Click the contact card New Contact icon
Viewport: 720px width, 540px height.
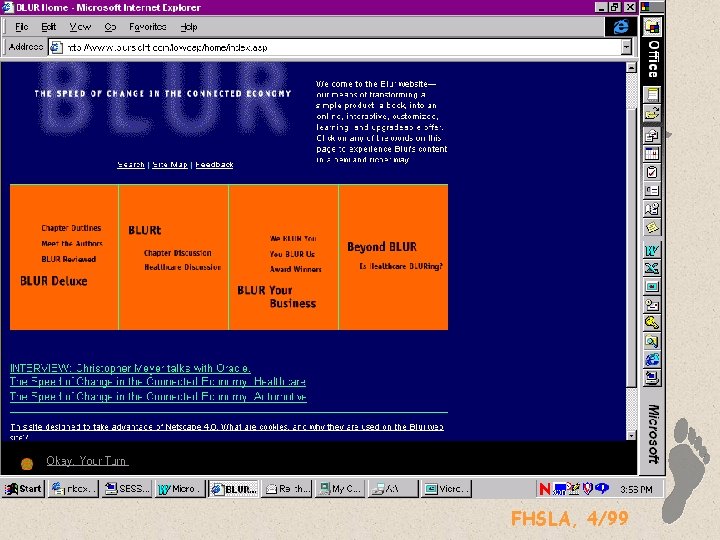coord(652,191)
